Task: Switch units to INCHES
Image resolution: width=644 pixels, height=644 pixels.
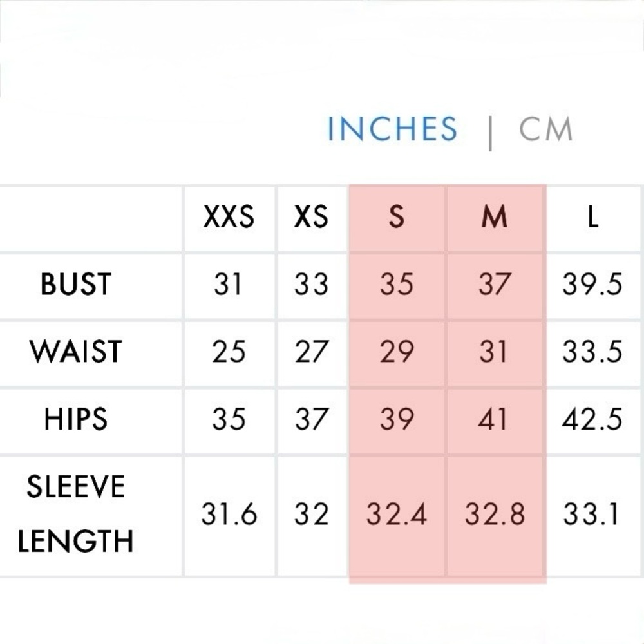Action: click(x=392, y=129)
